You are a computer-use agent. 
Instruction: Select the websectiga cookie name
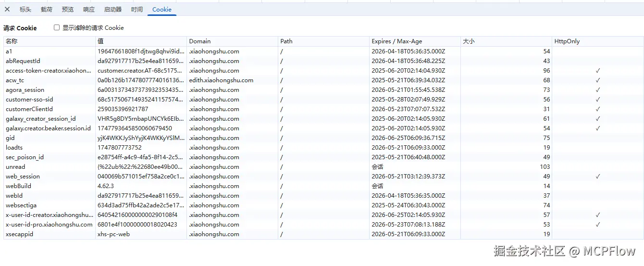pos(21,205)
